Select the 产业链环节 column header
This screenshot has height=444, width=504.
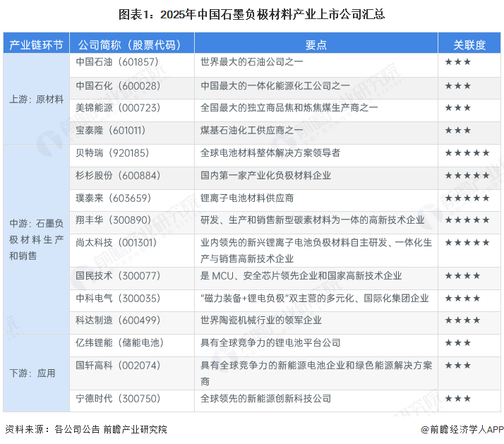coord(36,44)
